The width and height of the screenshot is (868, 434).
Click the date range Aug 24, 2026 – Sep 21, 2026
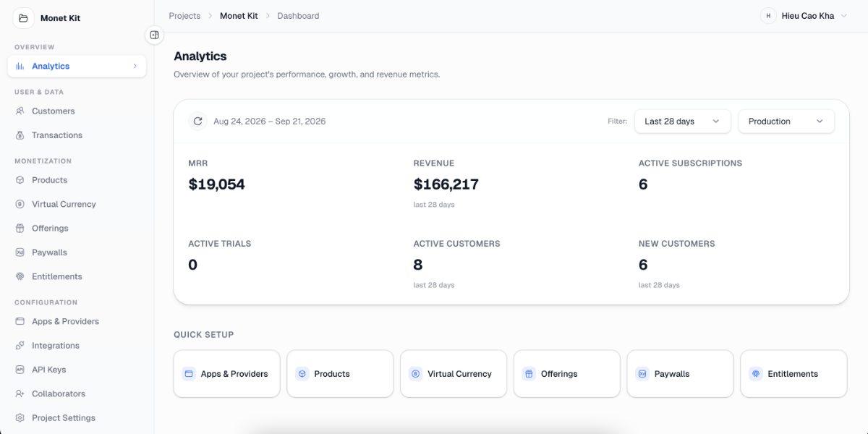pyautogui.click(x=270, y=122)
